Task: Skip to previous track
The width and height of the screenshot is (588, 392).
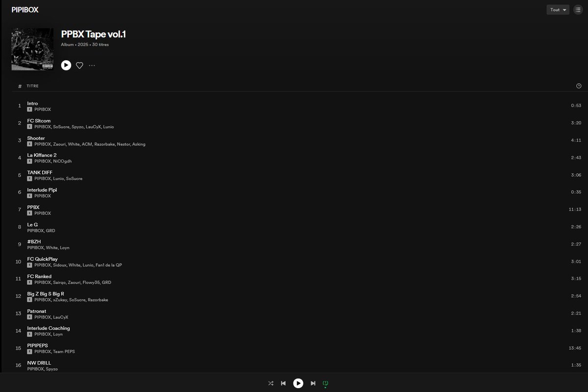Action: click(x=283, y=383)
